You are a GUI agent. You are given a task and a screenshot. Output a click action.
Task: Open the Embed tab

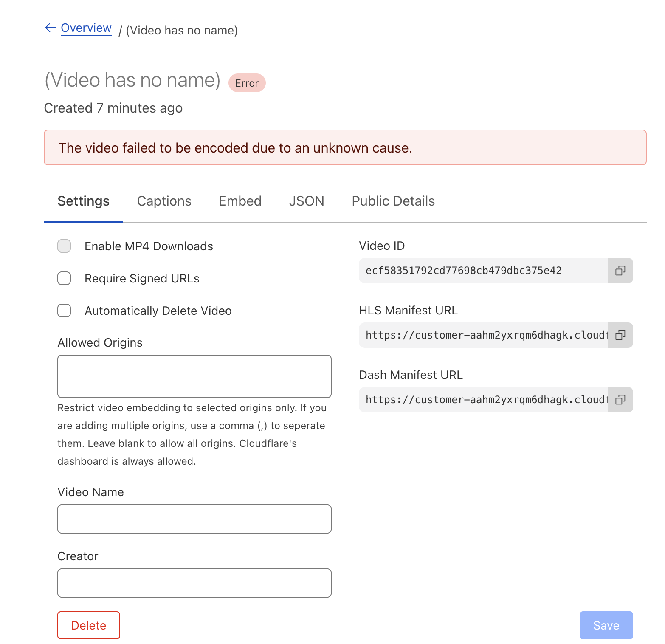(x=240, y=201)
